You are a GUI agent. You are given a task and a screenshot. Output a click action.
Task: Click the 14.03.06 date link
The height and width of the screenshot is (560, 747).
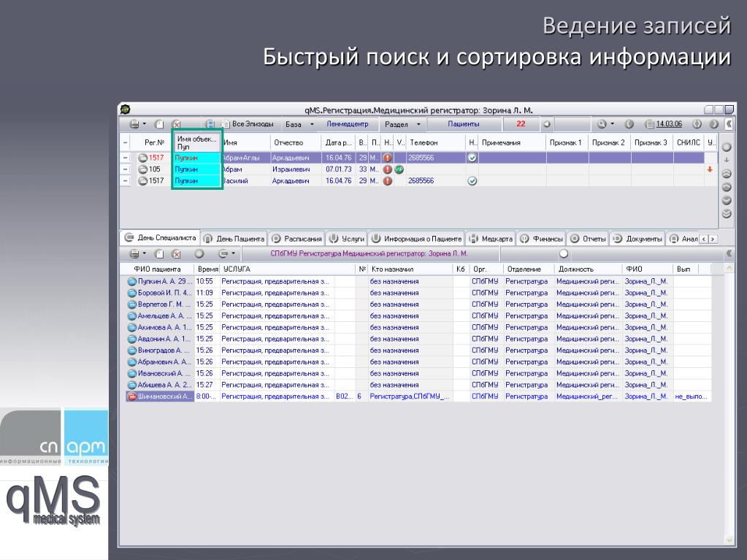(669, 124)
